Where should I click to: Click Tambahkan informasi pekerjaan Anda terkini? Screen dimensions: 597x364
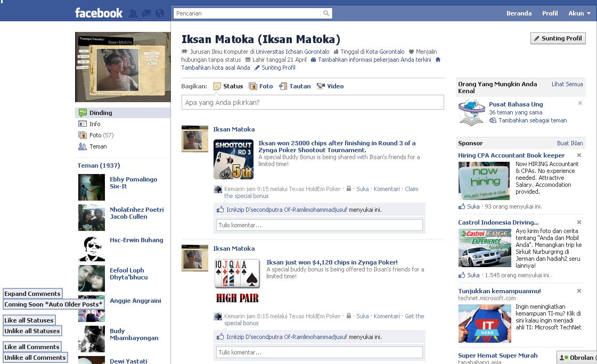(374, 60)
